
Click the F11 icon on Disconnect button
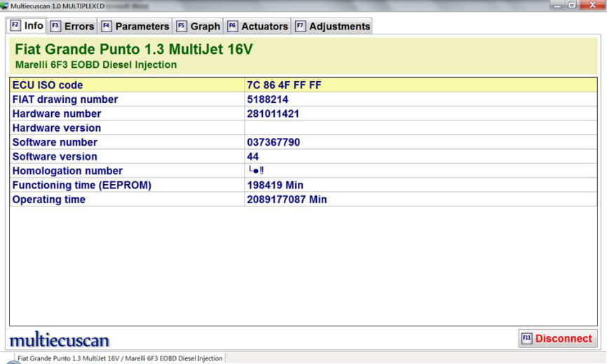(527, 339)
